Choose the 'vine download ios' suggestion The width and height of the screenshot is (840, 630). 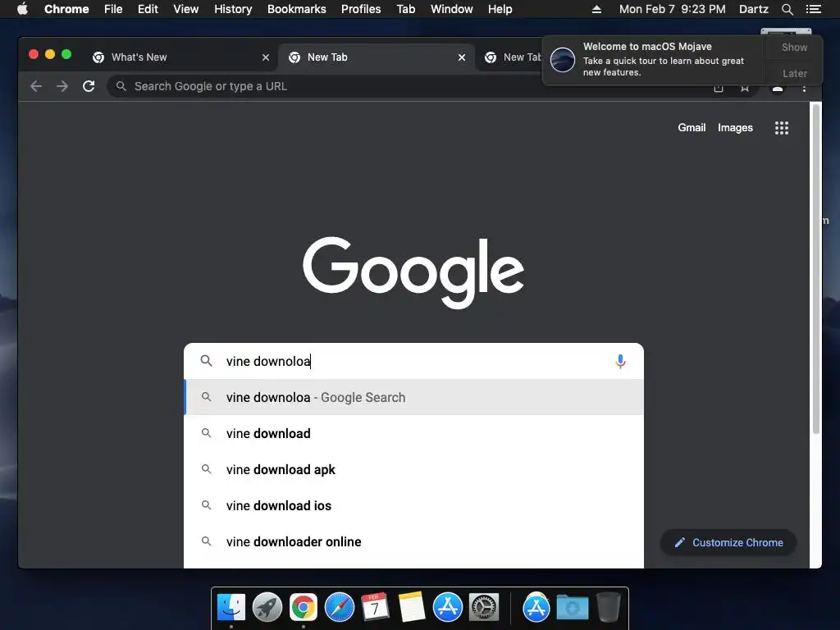[413, 505]
